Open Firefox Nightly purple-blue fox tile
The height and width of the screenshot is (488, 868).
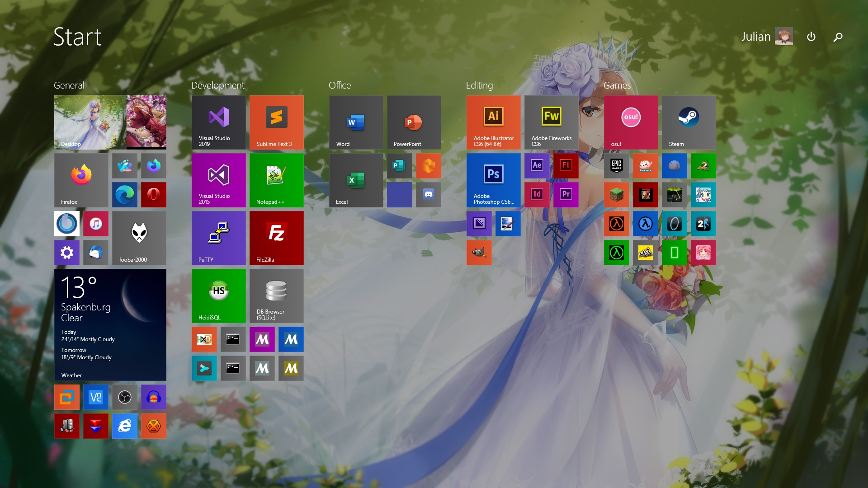(154, 166)
